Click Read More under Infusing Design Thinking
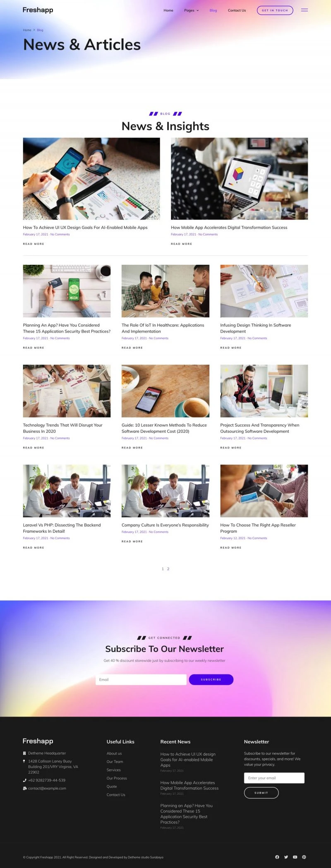This screenshot has width=331, height=868. (x=231, y=348)
